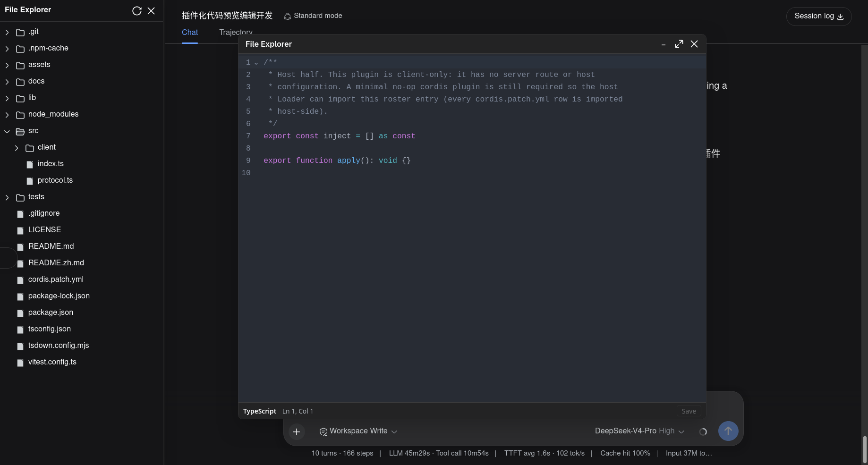Image resolution: width=868 pixels, height=465 pixels.
Task: Click the 'TTFT avg 1.6s' stat
Action: pyautogui.click(x=545, y=453)
